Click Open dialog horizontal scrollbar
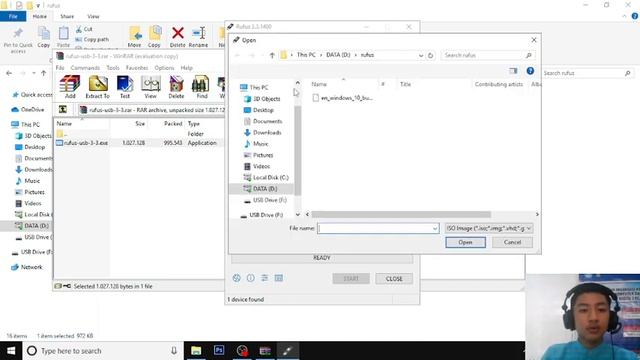The image size is (640, 360). pos(401,214)
